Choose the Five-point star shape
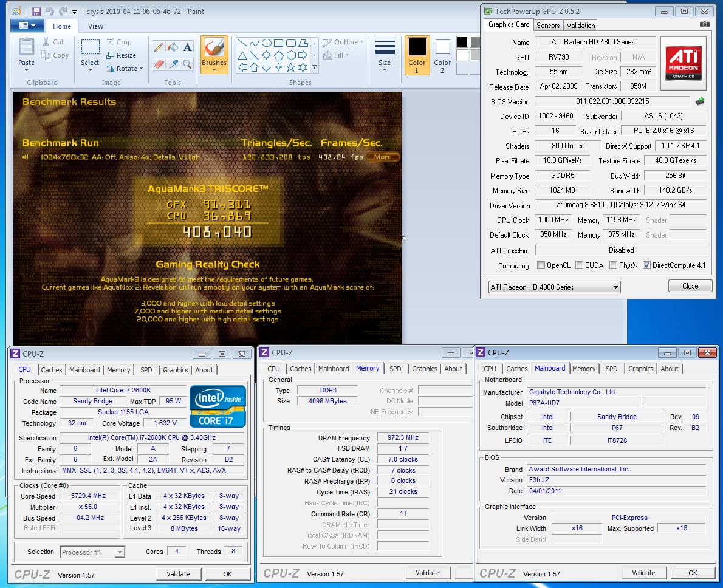723x588 pixels. (291, 67)
